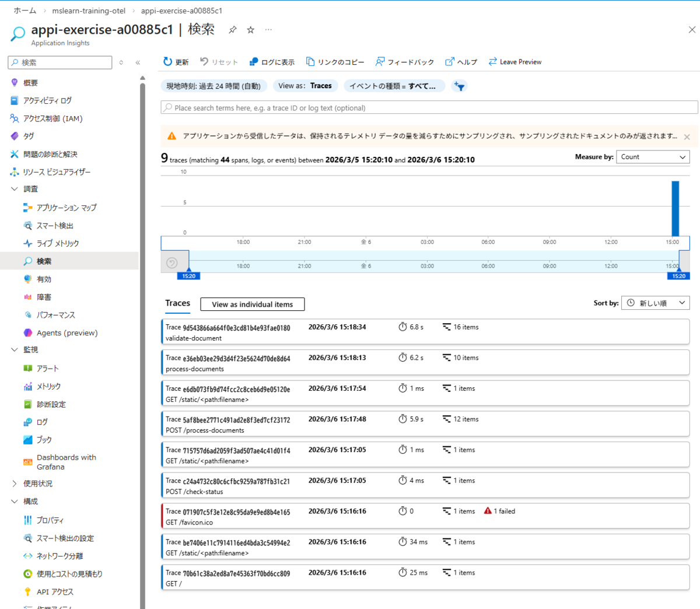
Task: Click ログに表示 in toolbar
Action: (272, 62)
